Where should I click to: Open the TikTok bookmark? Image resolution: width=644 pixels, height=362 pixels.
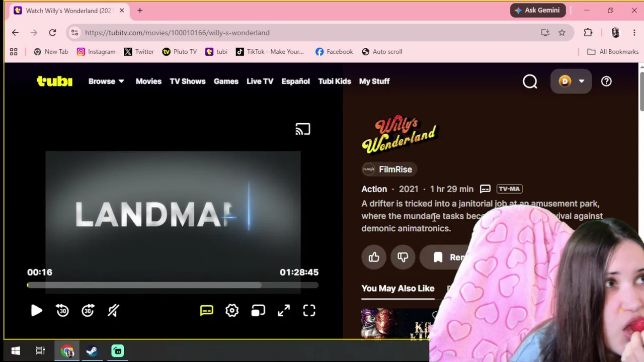point(270,52)
